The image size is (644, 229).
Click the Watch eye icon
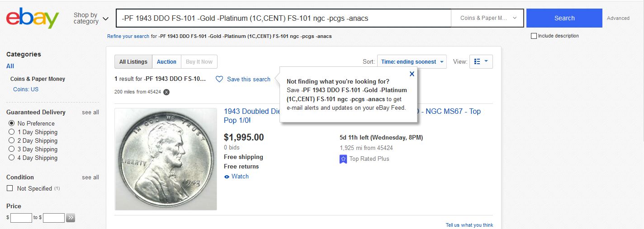(x=227, y=177)
